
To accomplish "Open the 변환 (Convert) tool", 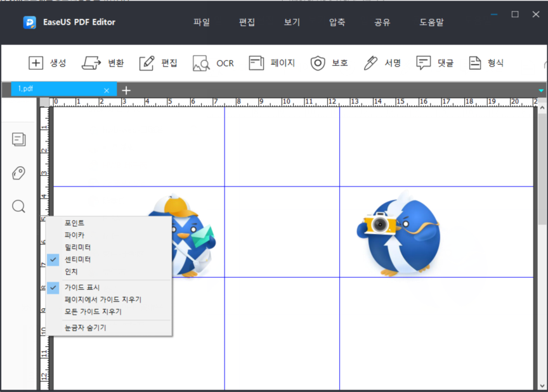I will coord(92,63).
